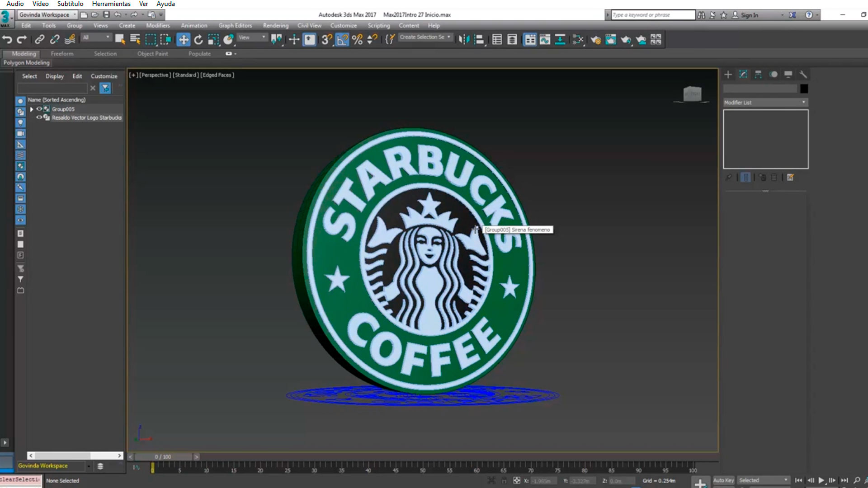Hide the Resaldo Vector Logo Starbucks object
The image size is (868, 488).
point(39,117)
